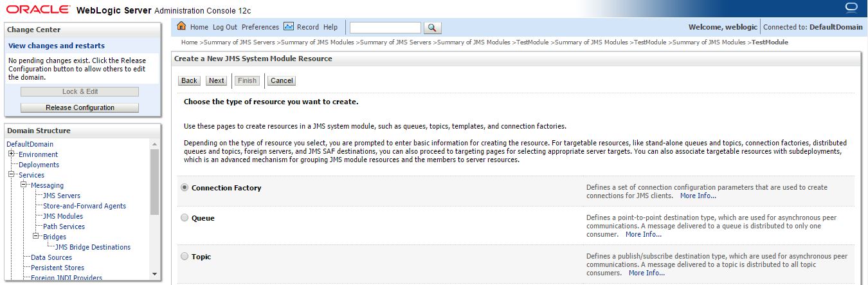This screenshot has width=868, height=285.
Task: Open More Info link for Connection Factory
Action: [698, 196]
